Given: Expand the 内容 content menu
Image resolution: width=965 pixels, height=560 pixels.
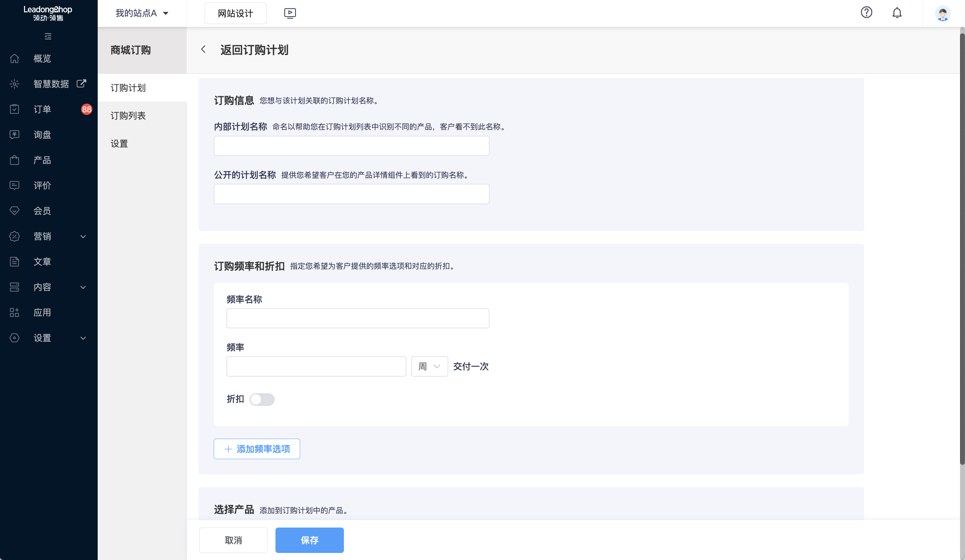Looking at the screenshot, I should [42, 287].
